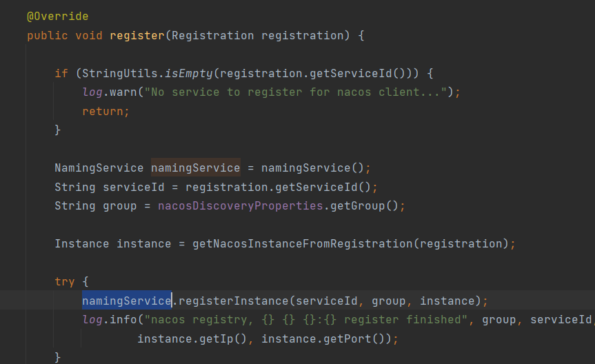The image size is (595, 364).
Task: Click the log.info call
Action: coord(110,320)
